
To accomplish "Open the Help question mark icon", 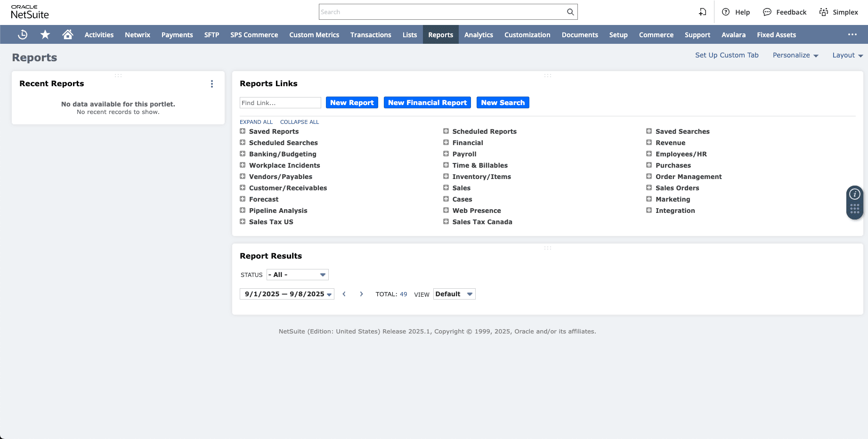I will point(726,12).
